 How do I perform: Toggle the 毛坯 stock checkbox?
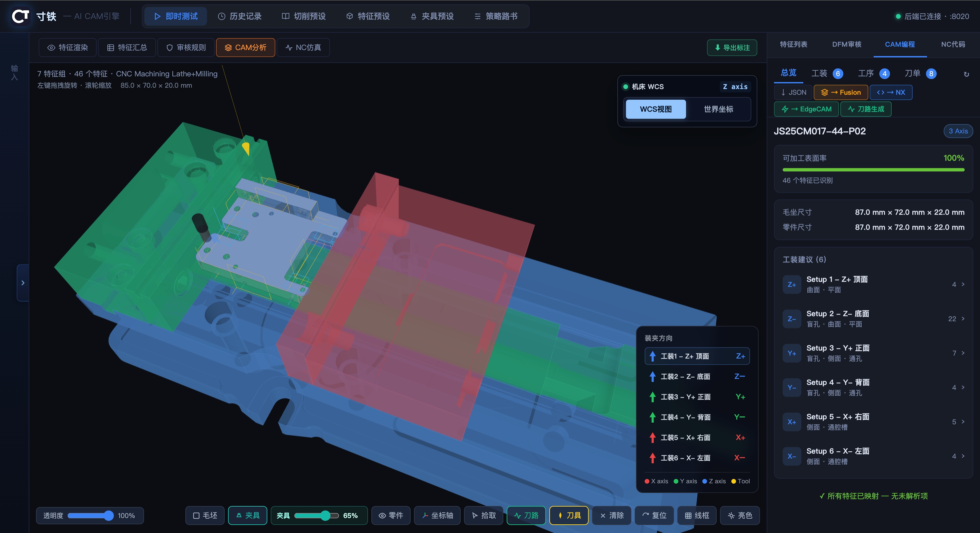coord(205,515)
